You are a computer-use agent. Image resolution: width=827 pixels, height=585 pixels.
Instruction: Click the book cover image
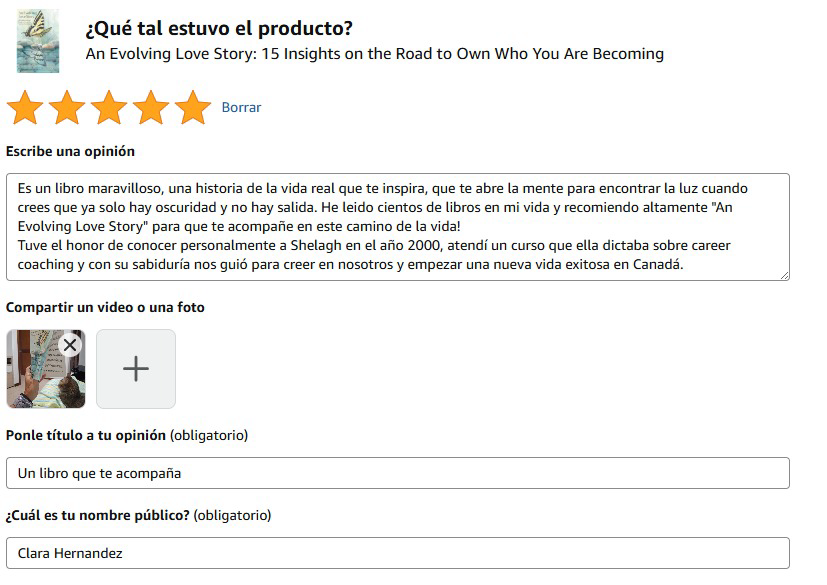click(38, 42)
